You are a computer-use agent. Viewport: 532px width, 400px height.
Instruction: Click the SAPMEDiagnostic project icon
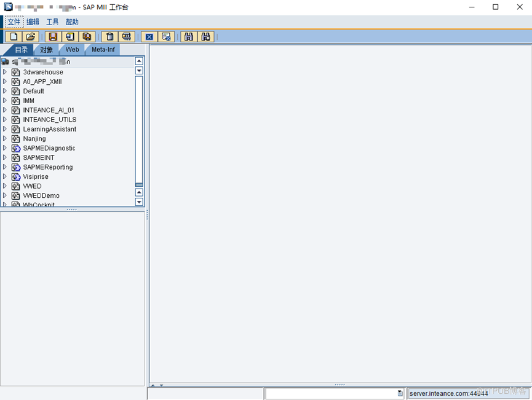coord(16,148)
